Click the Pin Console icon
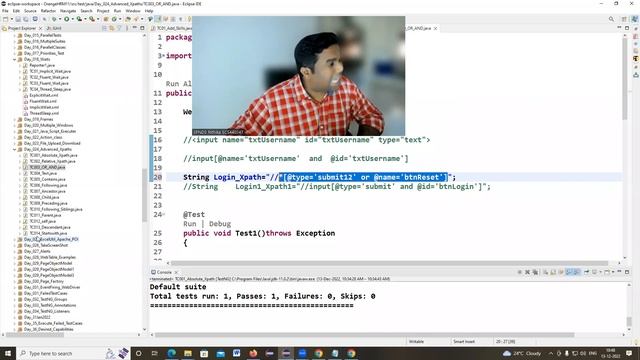The width and height of the screenshot is (640, 360). (587, 272)
